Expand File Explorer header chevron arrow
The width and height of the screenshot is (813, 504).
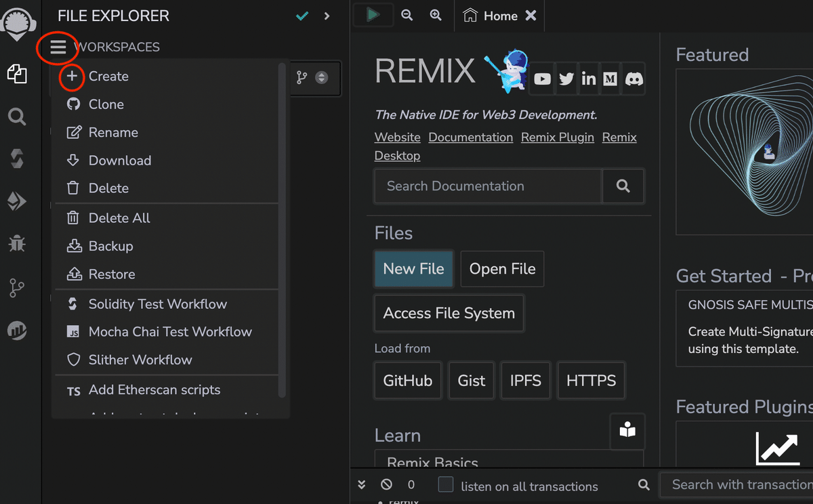(x=327, y=16)
